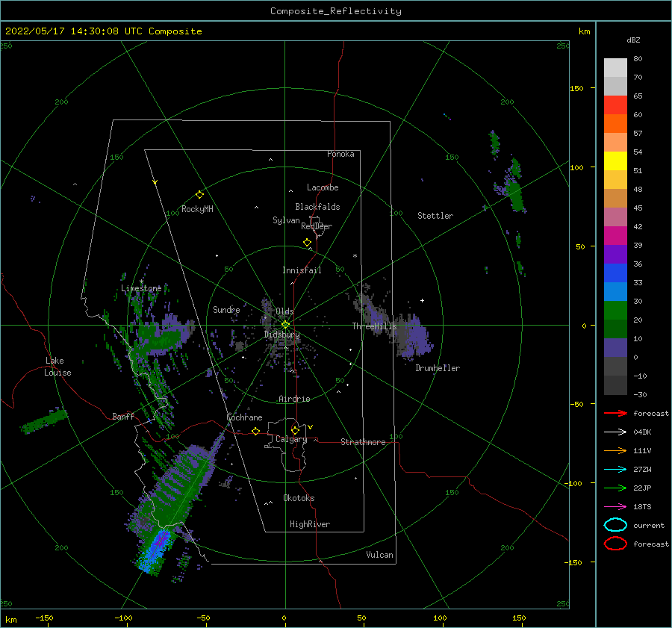The height and width of the screenshot is (628, 672).
Task: Click the Airdrie city label
Action: click(294, 399)
